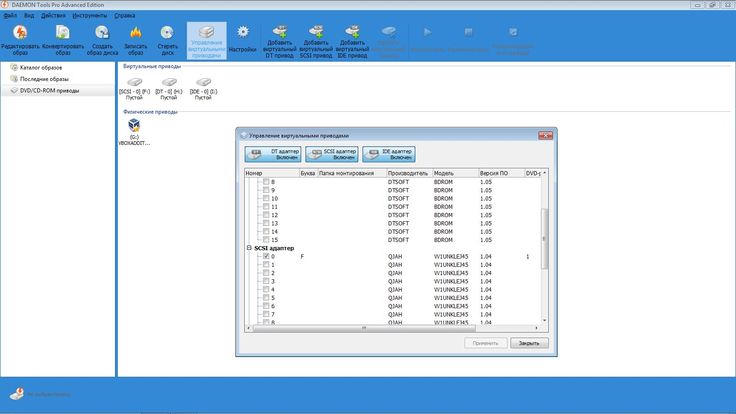Open the View menu

tap(29, 15)
